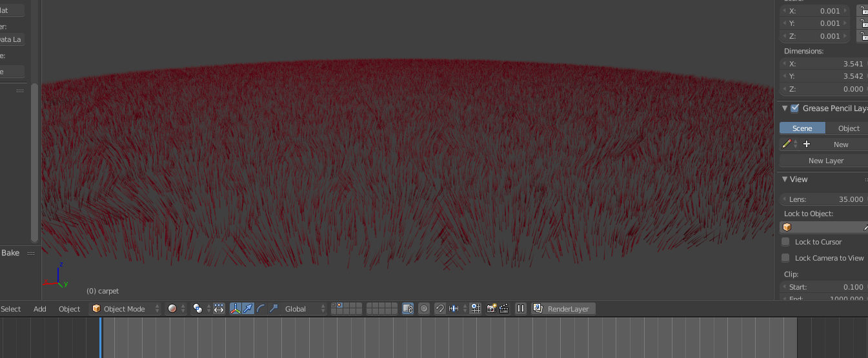Click the lock icon beside Scale Y

pos(863,23)
